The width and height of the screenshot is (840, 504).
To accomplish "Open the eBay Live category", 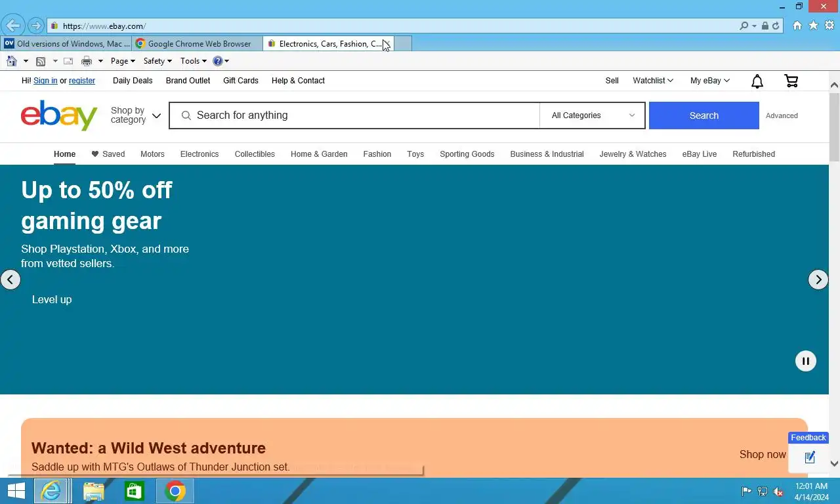I will [x=700, y=154].
